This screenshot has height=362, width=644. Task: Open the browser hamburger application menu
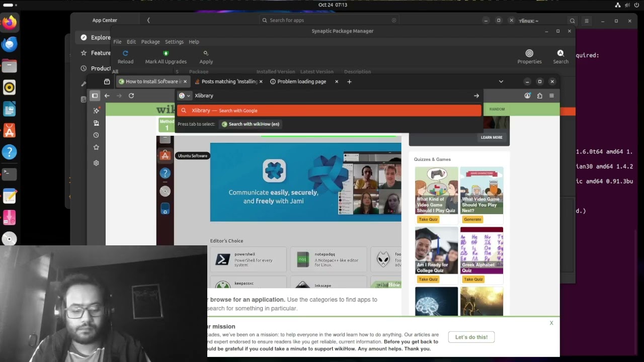(551, 96)
